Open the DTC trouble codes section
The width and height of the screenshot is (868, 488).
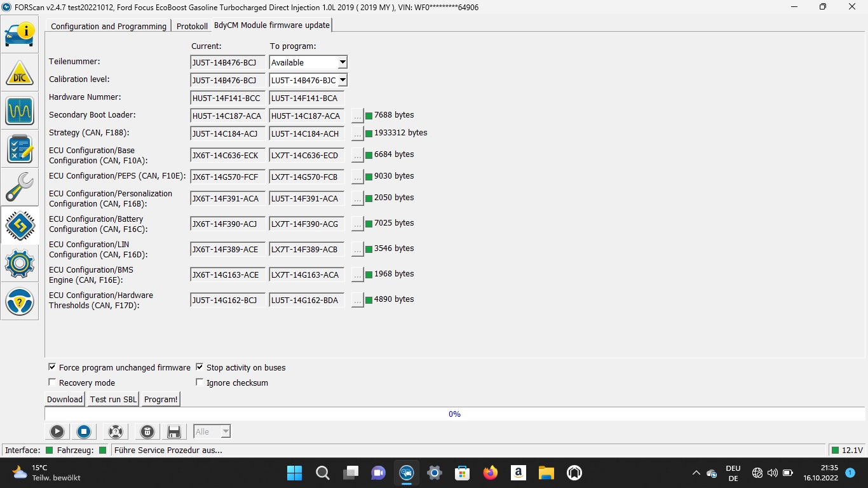pyautogui.click(x=20, y=73)
